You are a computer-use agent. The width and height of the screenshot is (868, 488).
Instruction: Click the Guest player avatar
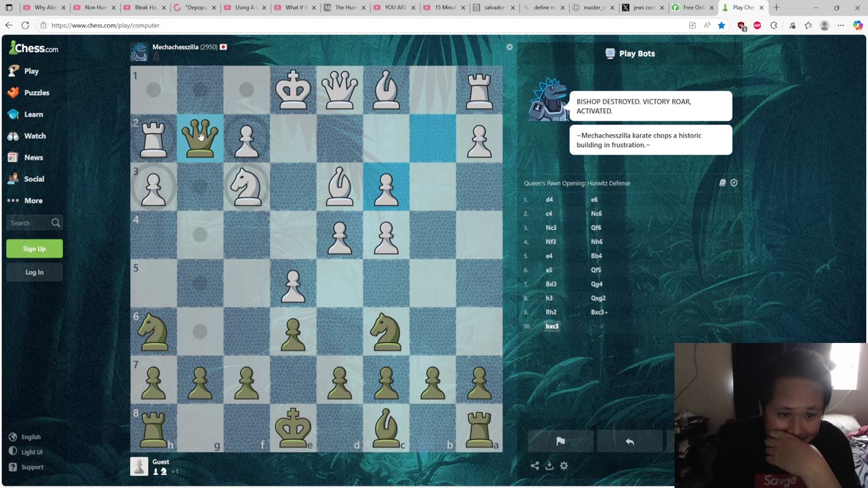pyautogui.click(x=139, y=466)
